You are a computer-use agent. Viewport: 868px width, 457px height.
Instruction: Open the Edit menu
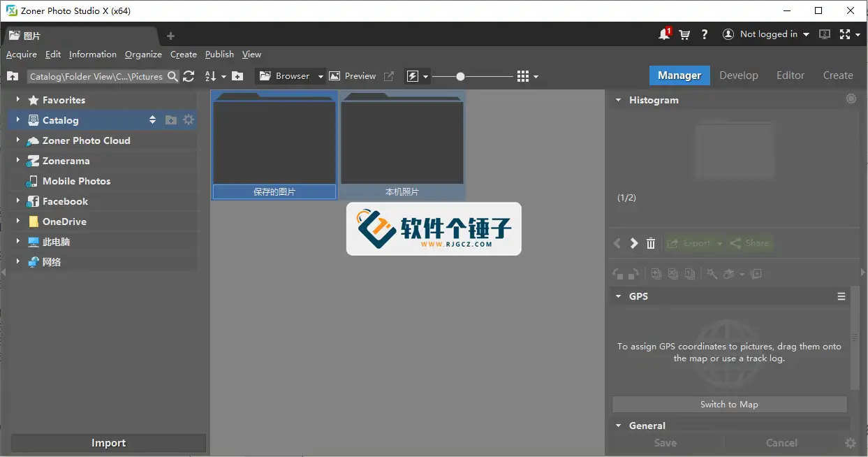pyautogui.click(x=53, y=55)
